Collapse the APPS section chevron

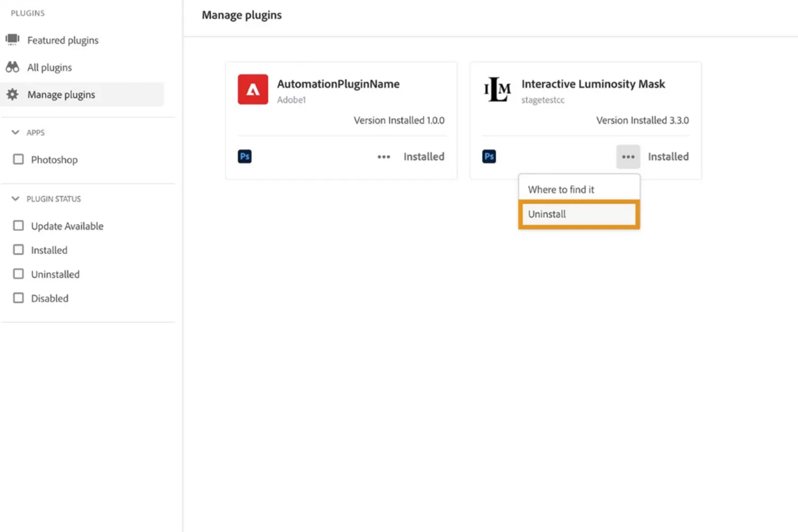pos(15,132)
